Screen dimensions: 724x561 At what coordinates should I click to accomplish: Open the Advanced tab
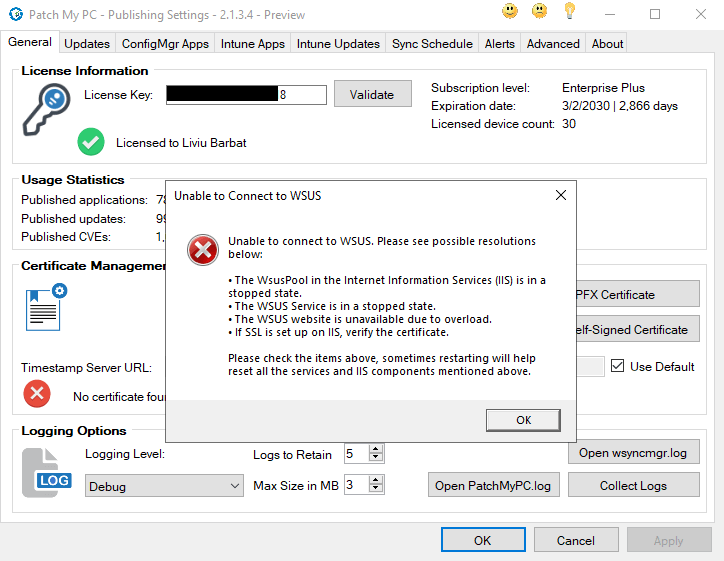(x=553, y=44)
